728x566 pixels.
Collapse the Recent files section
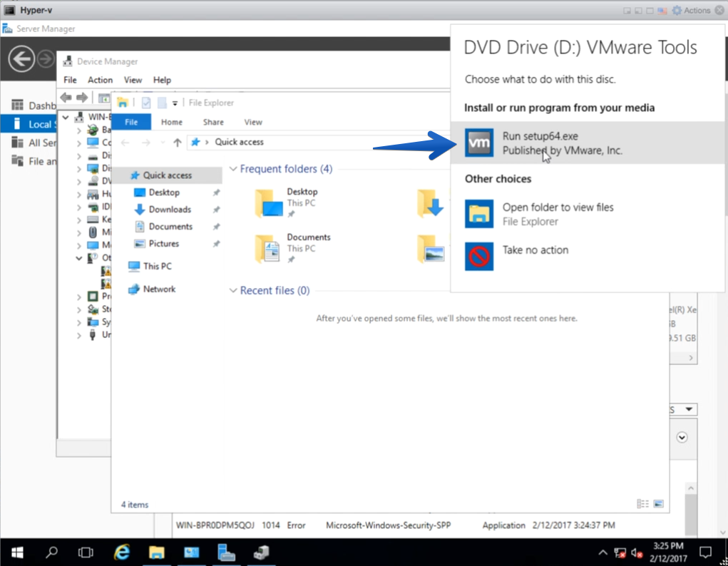click(233, 291)
